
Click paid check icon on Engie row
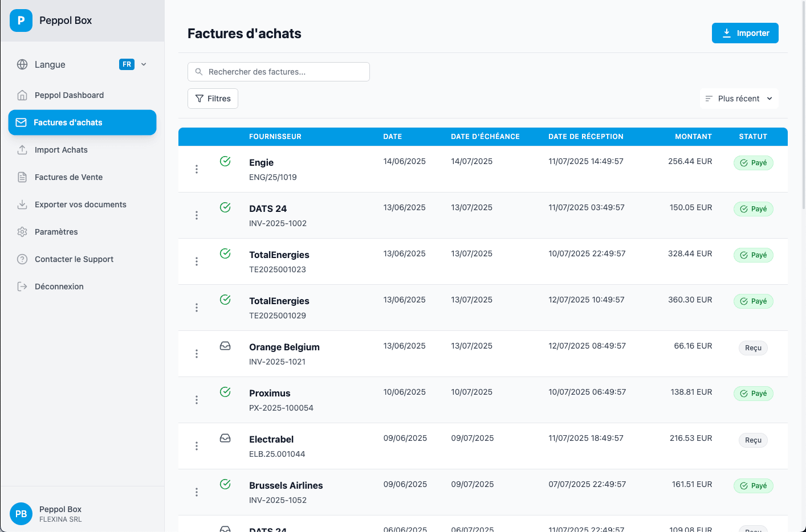pos(225,161)
